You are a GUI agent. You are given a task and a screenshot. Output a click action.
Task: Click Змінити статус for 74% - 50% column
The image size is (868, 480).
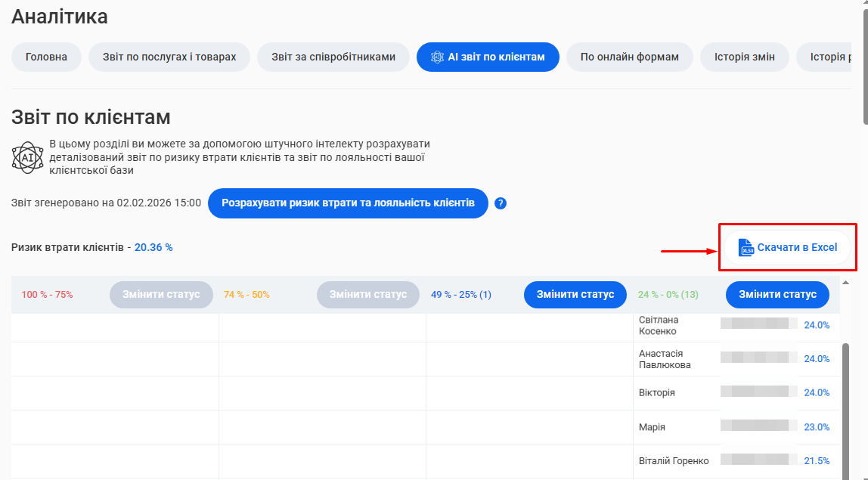point(367,294)
